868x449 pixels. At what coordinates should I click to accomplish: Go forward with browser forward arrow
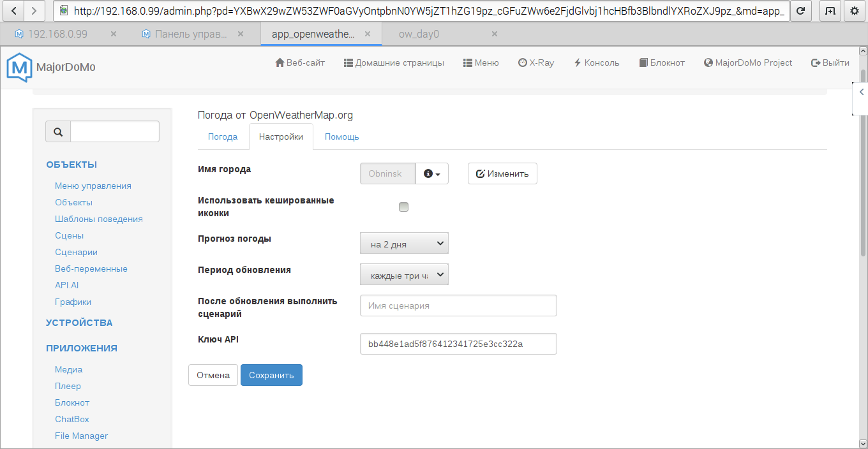[x=34, y=11]
